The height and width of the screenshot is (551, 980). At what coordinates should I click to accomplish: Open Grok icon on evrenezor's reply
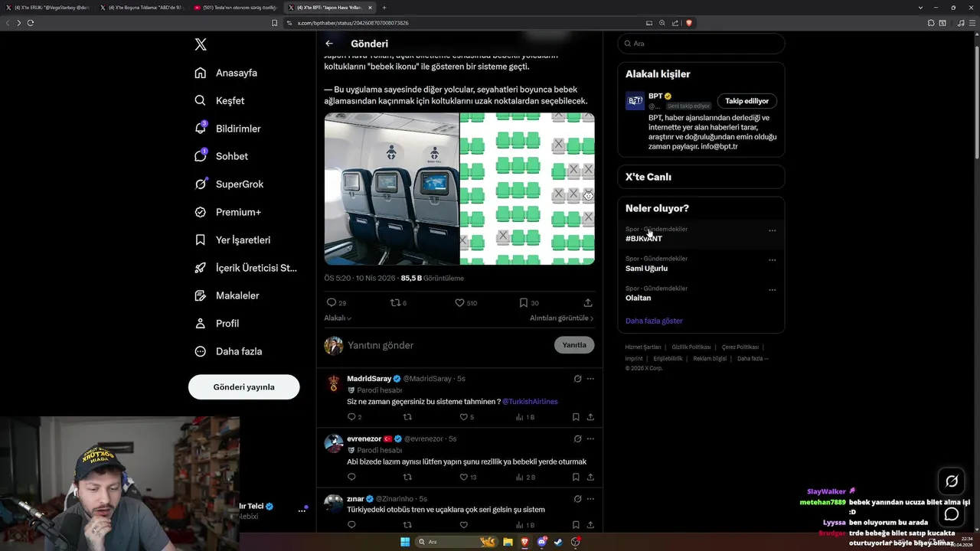(x=578, y=439)
